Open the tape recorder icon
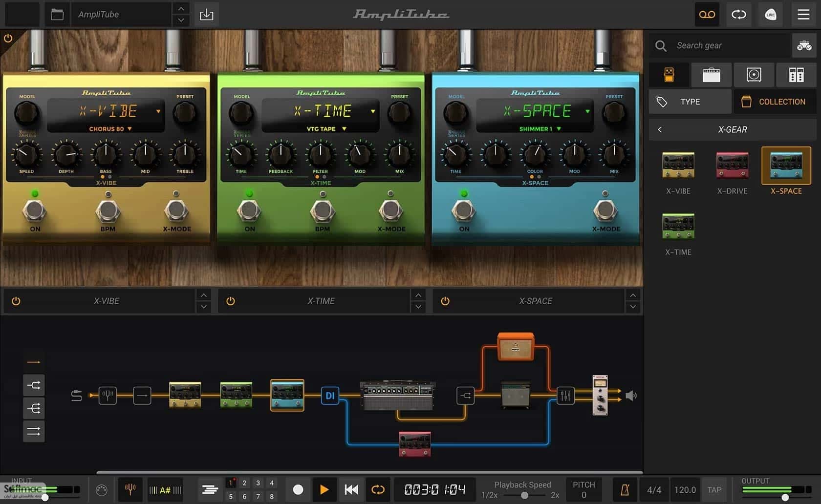The width and height of the screenshot is (821, 504). point(707,14)
